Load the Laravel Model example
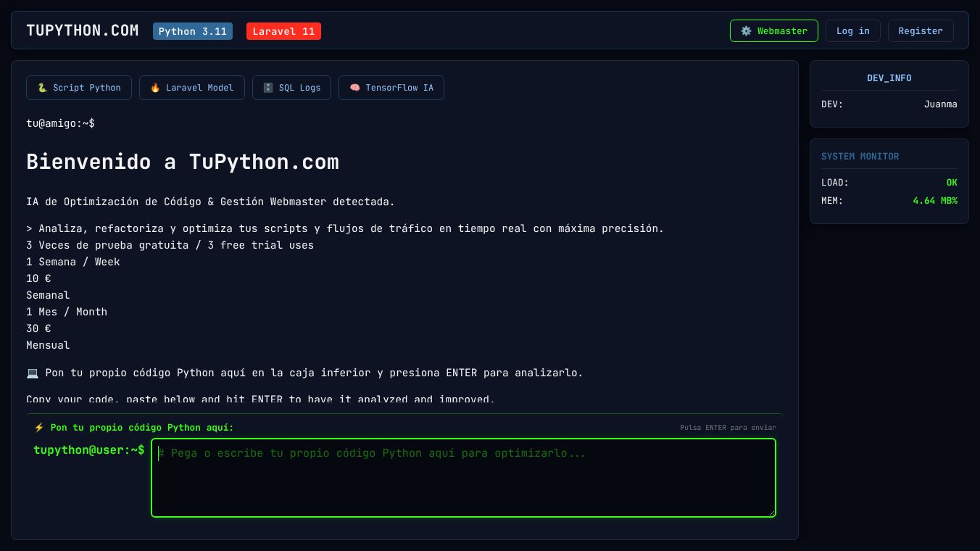 192,88
